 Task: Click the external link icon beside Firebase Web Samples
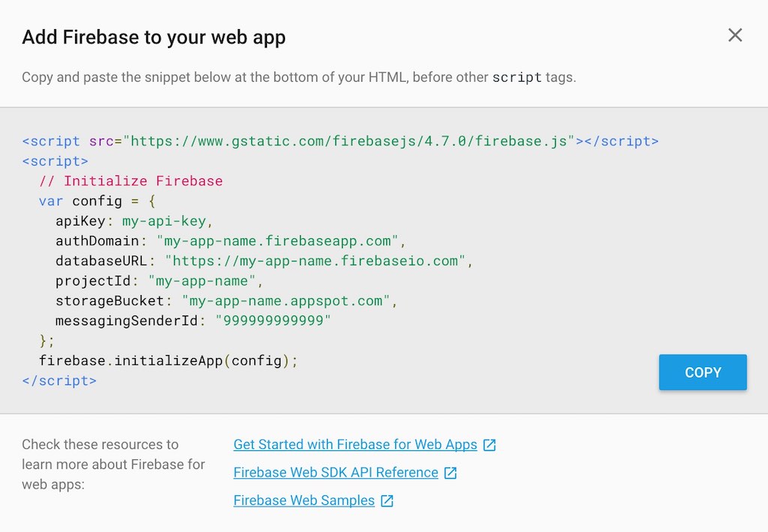pyautogui.click(x=387, y=500)
